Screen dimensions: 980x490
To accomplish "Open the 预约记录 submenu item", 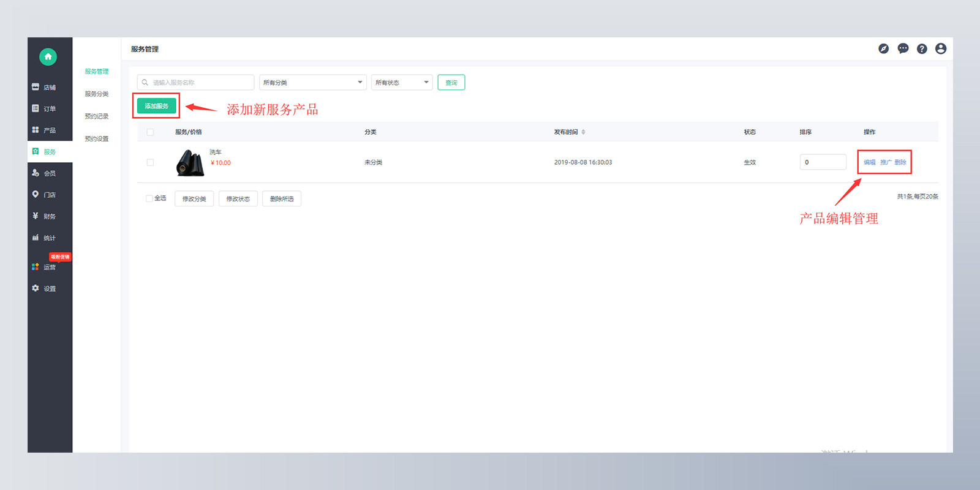I will [96, 116].
